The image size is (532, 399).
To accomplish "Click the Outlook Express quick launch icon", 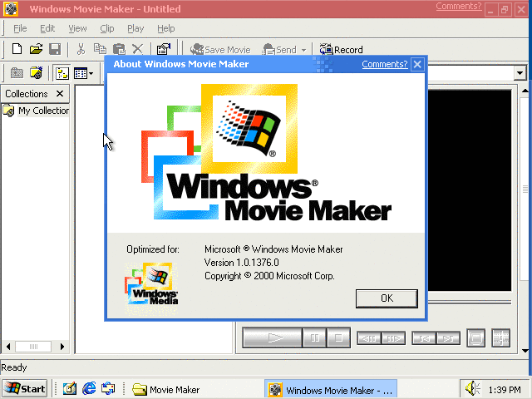I will (x=108, y=388).
